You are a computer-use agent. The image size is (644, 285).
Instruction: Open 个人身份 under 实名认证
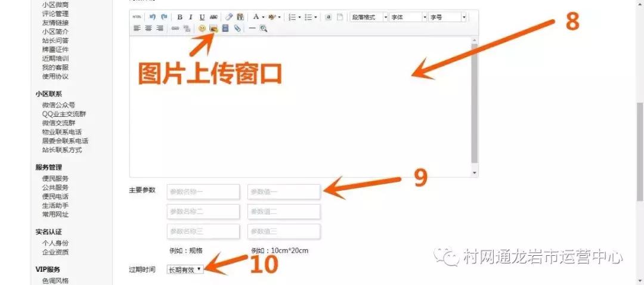pos(55,243)
